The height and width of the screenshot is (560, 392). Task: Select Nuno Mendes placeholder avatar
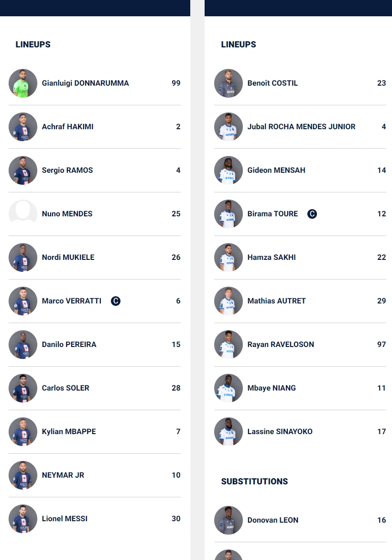(23, 214)
